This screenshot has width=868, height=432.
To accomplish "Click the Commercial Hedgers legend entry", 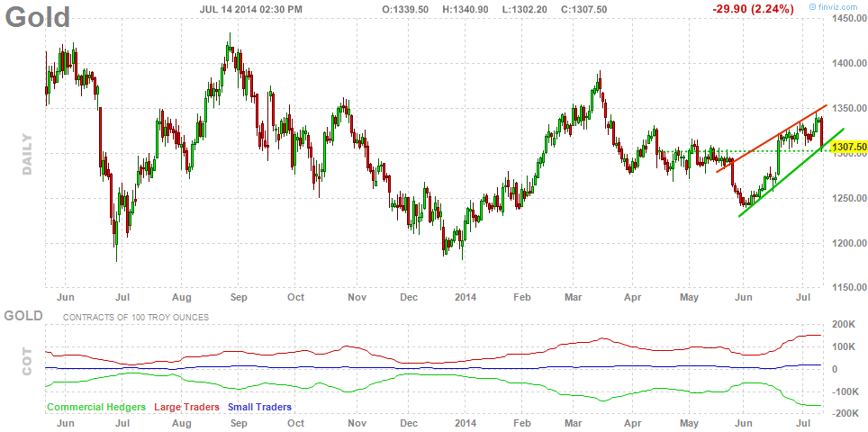I will point(96,407).
